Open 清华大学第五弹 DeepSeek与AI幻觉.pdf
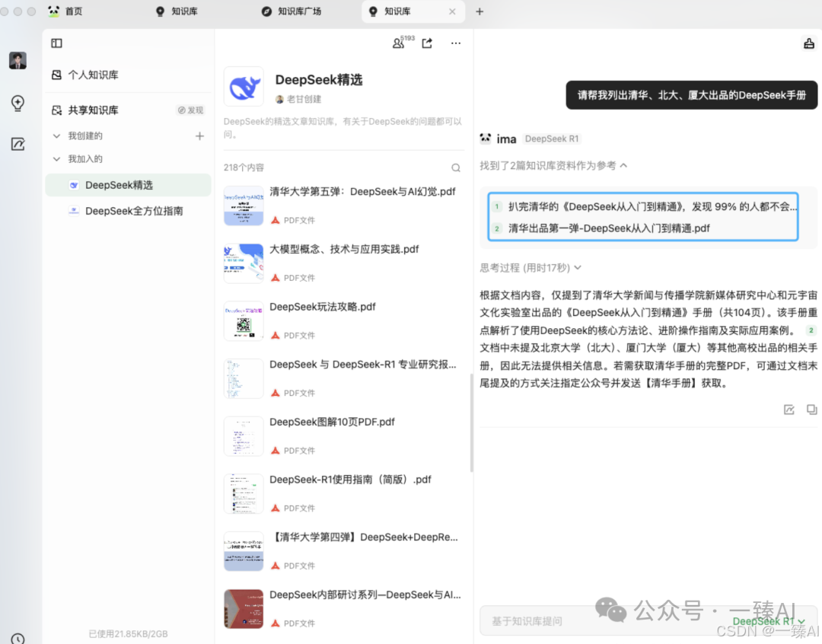Screen dimensions: 822x644 (342, 205)
